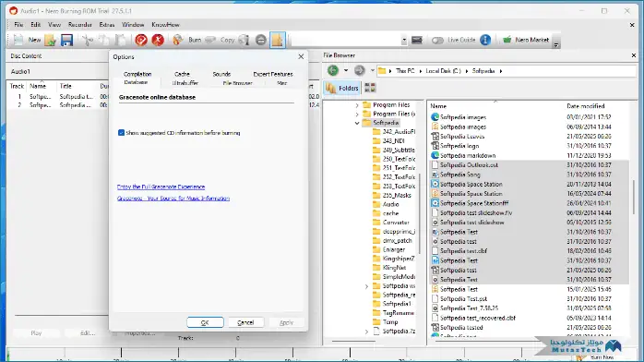
Task: Click the New compilation document icon
Action: tap(18, 40)
